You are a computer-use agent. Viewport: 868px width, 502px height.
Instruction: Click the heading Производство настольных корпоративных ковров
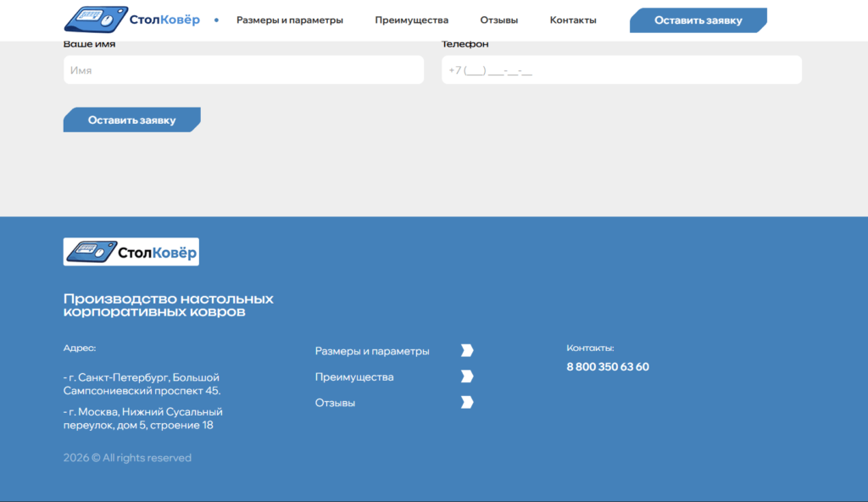point(169,305)
